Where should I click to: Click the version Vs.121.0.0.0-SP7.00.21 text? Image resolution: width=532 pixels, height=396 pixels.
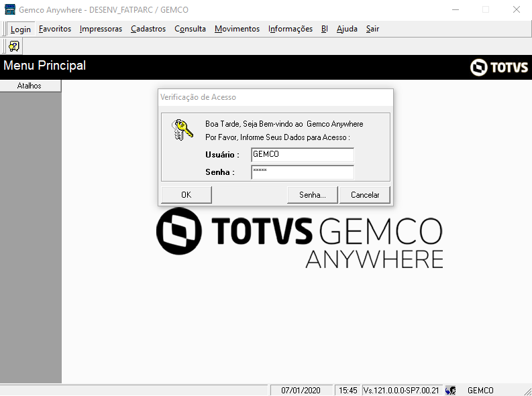tap(401, 390)
